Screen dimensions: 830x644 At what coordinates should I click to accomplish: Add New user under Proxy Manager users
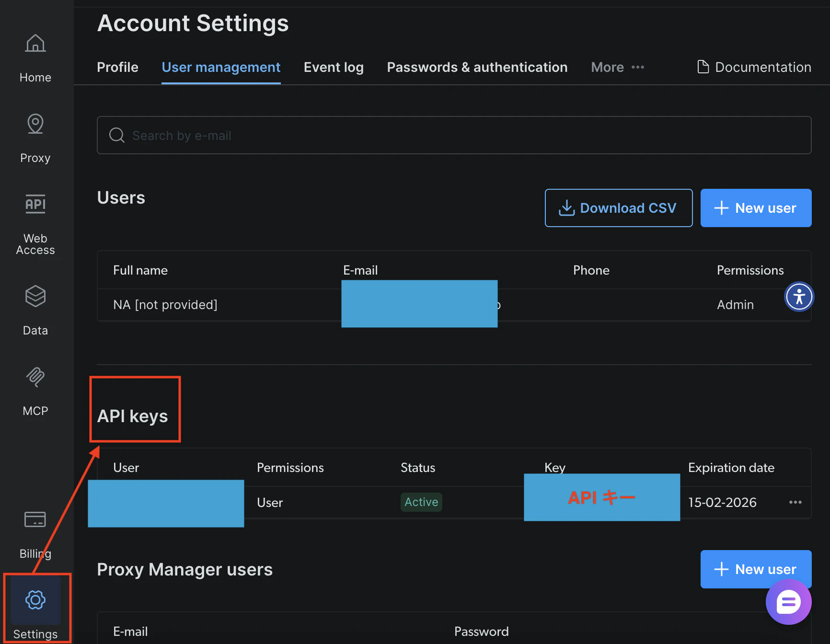click(756, 569)
